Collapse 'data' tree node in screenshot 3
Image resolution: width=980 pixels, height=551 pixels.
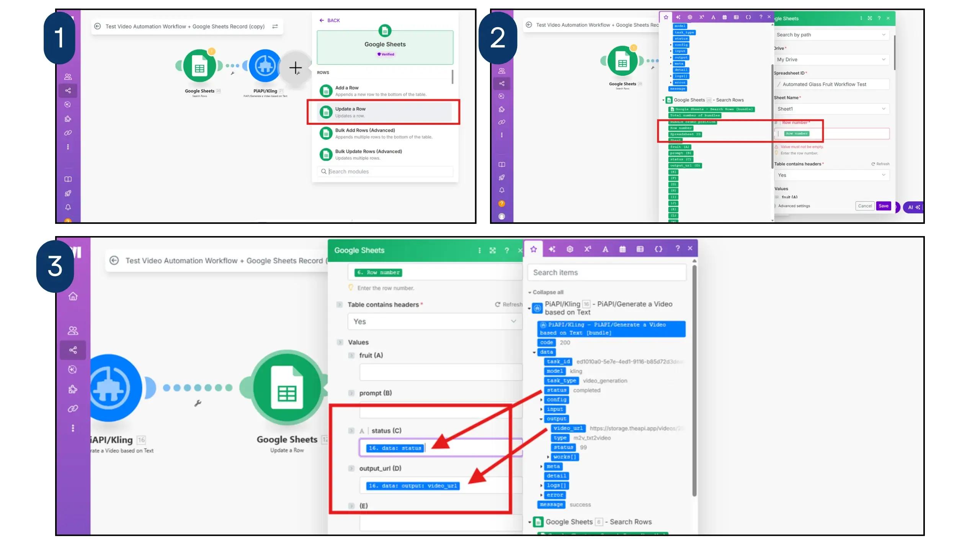(x=534, y=352)
